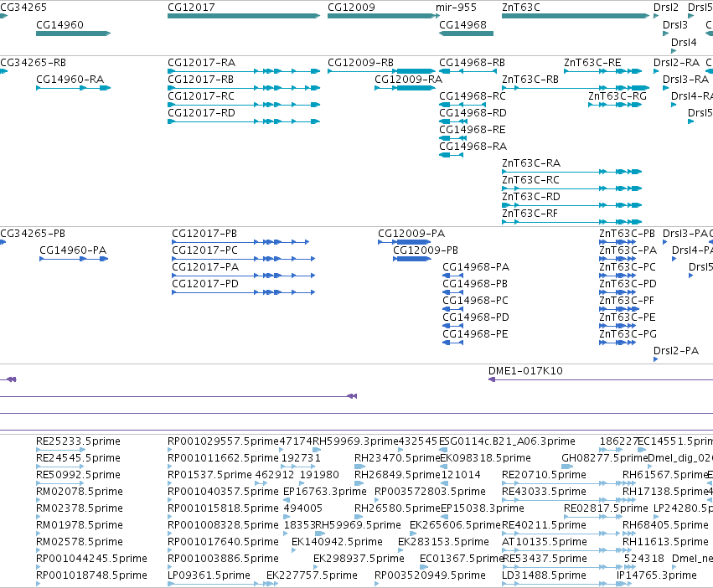Click the CG14968-PA protein label
This screenshot has width=713, height=588.
[x=476, y=267]
